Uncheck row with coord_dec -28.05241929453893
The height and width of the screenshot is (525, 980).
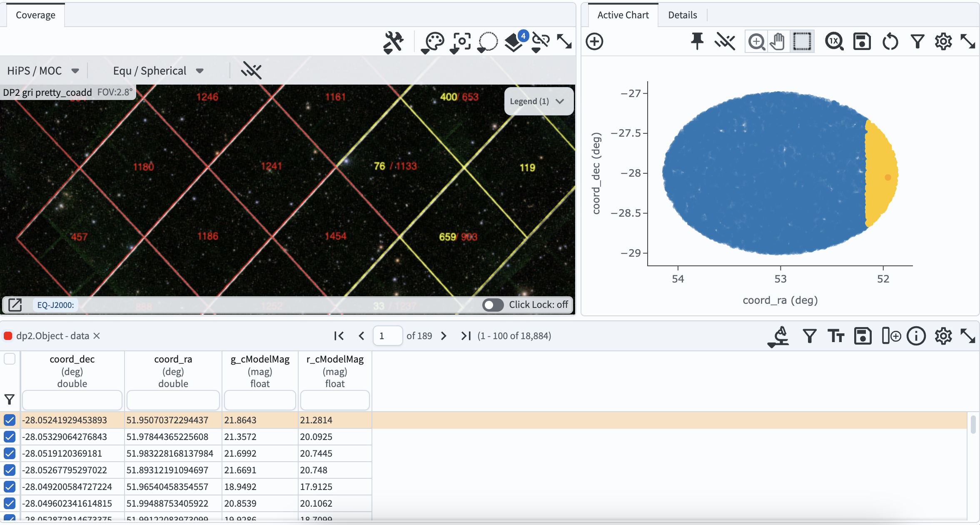pos(10,420)
